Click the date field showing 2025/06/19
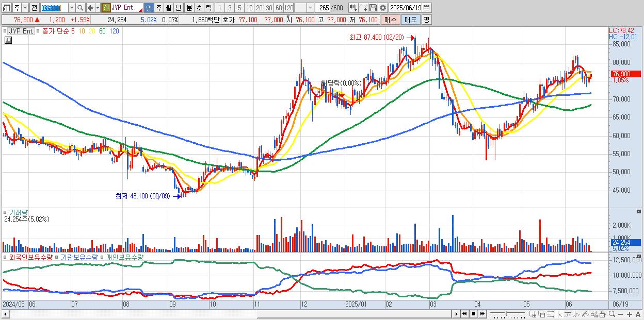The height and width of the screenshot is (320, 644). pos(405,8)
